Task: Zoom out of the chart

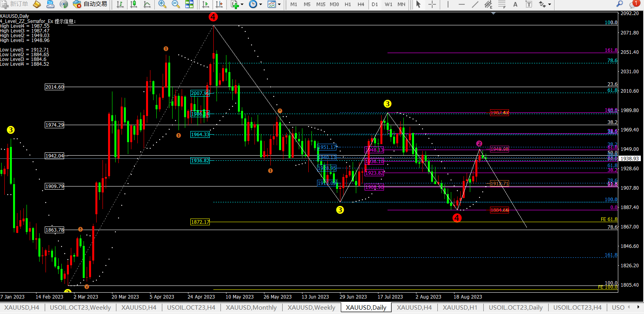Action: tap(176, 4)
